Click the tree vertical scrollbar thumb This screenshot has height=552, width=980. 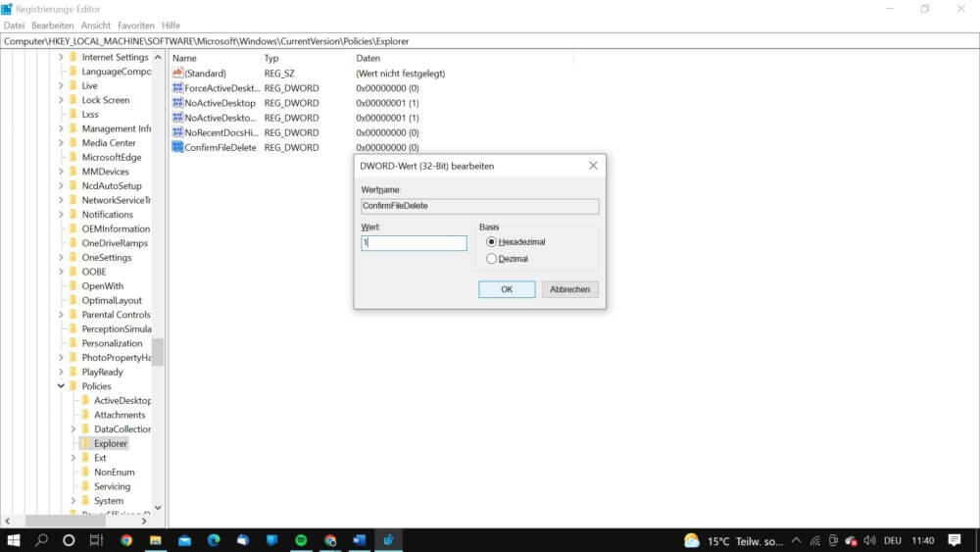(x=158, y=352)
